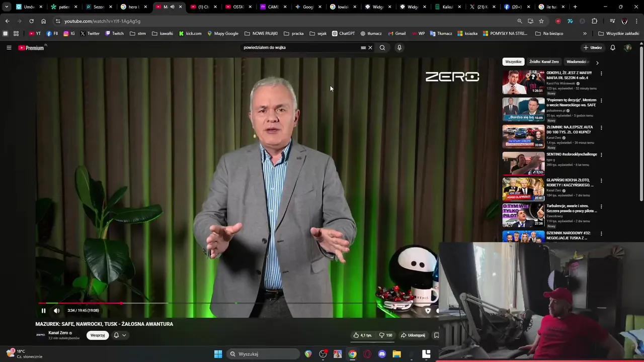Open options for Turbulencje video

(601, 207)
